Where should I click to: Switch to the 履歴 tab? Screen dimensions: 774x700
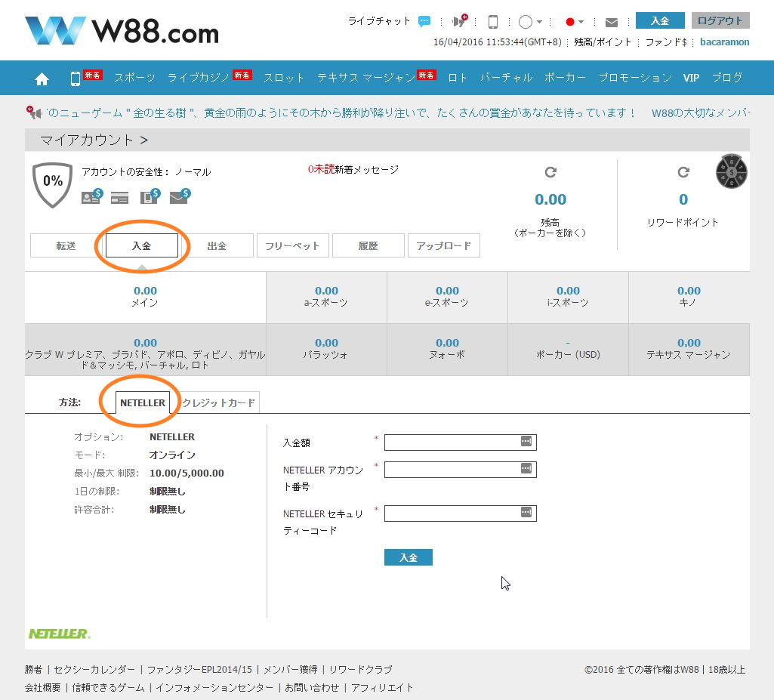(368, 245)
